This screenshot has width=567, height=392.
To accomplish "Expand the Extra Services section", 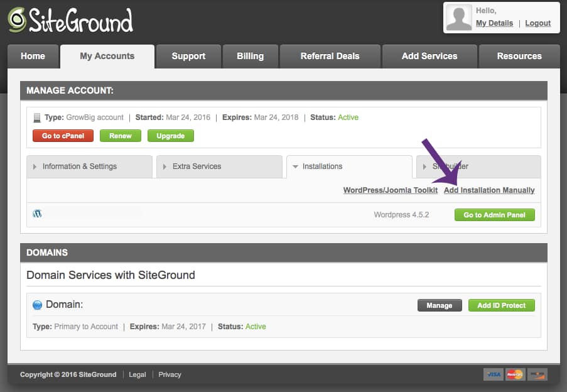I will 219,166.
